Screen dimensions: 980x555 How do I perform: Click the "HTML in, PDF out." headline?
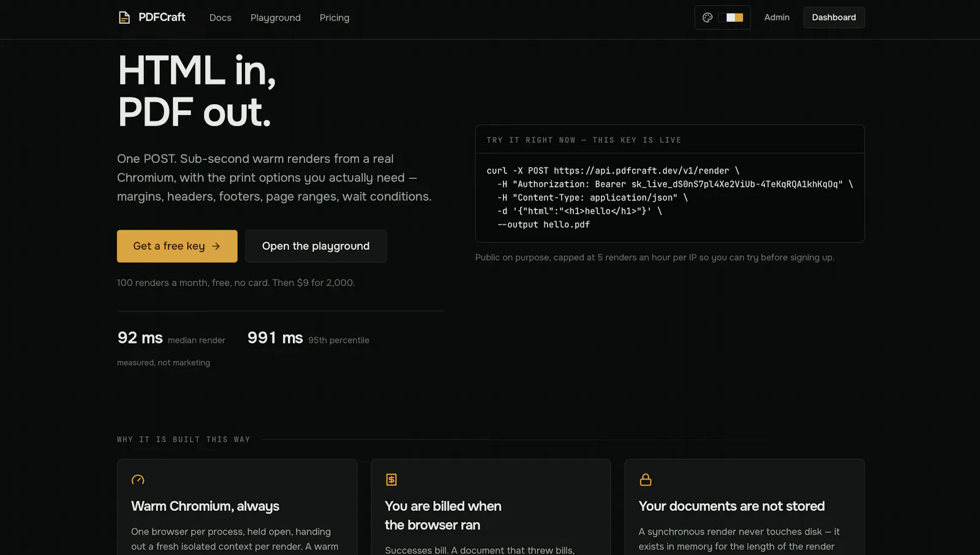(197, 91)
